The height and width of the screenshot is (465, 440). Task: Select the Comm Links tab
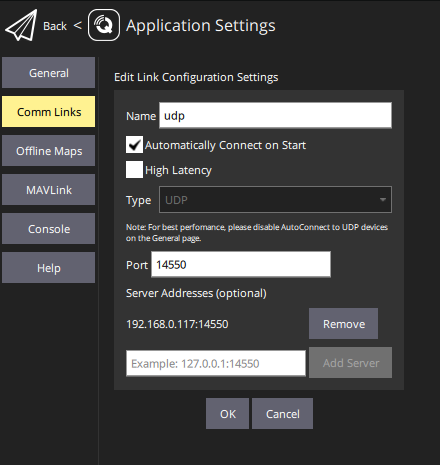(49, 112)
